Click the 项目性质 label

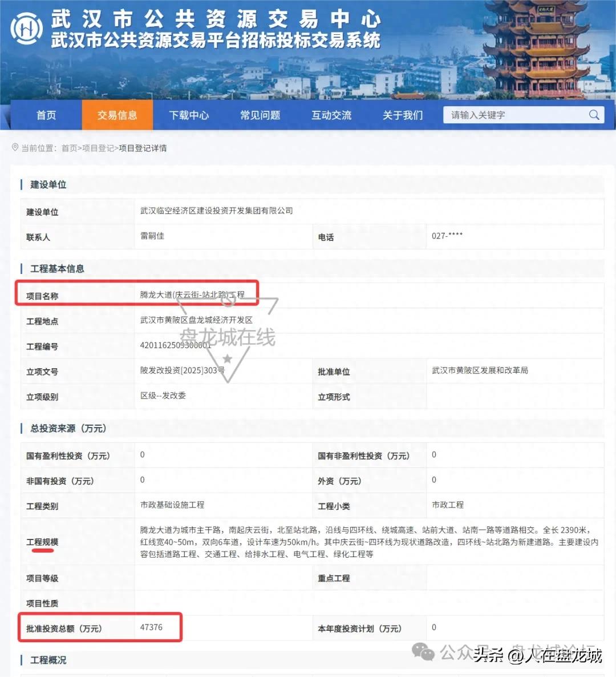tap(42, 603)
